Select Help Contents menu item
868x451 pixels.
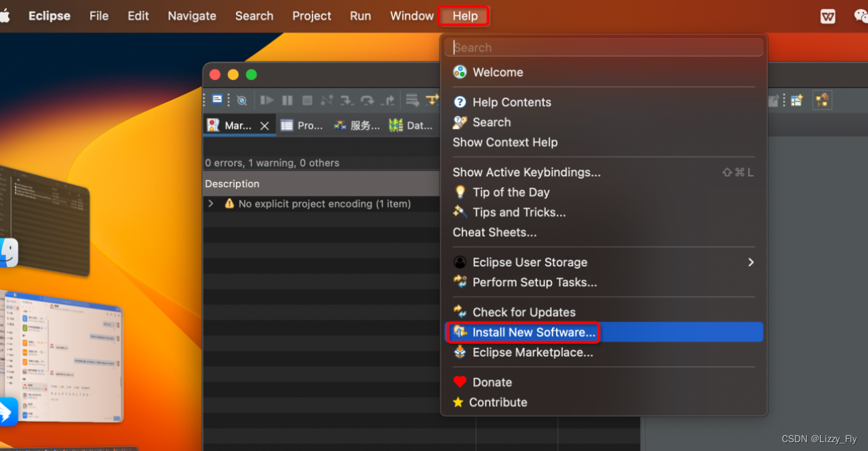click(x=604, y=102)
